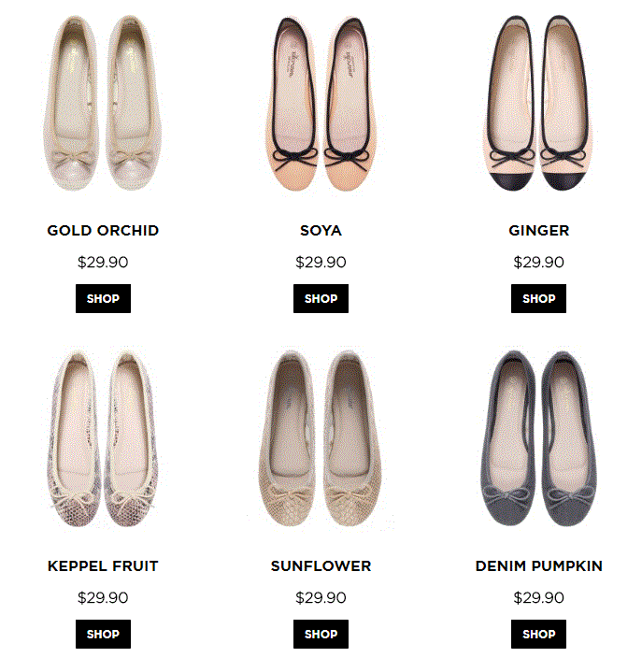Open the DENIM PUMPKIN title link

538,566
